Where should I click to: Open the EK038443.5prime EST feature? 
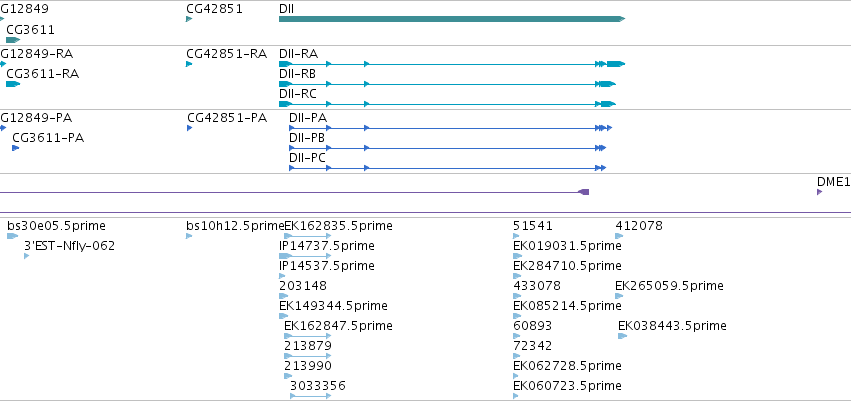(x=623, y=336)
